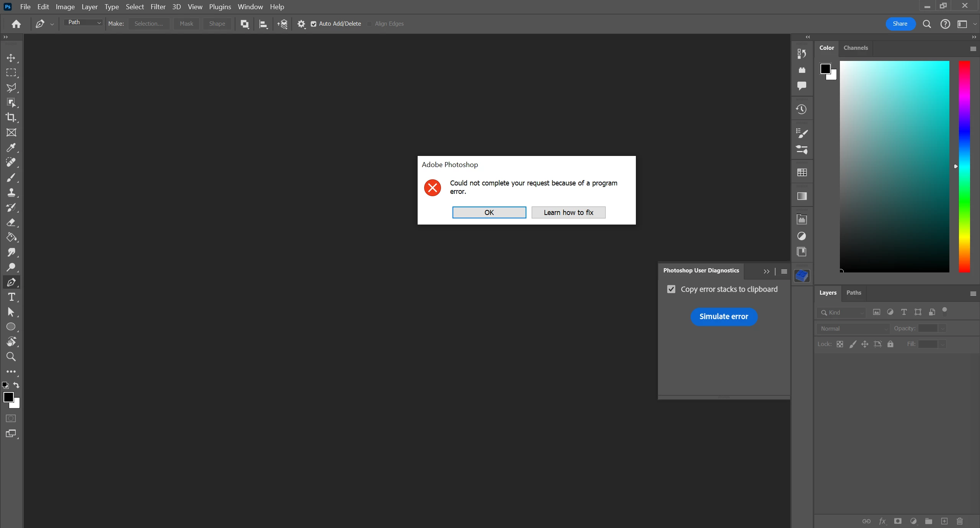The image size is (980, 528).
Task: Select the Horizontal Type tool
Action: pyautogui.click(x=11, y=297)
